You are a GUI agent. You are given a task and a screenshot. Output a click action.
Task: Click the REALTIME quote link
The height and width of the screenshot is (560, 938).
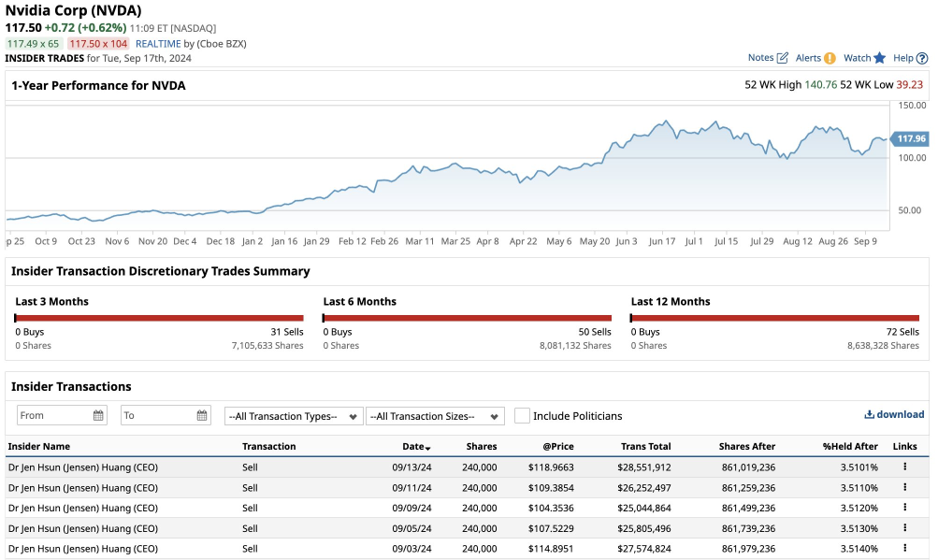pyautogui.click(x=158, y=44)
